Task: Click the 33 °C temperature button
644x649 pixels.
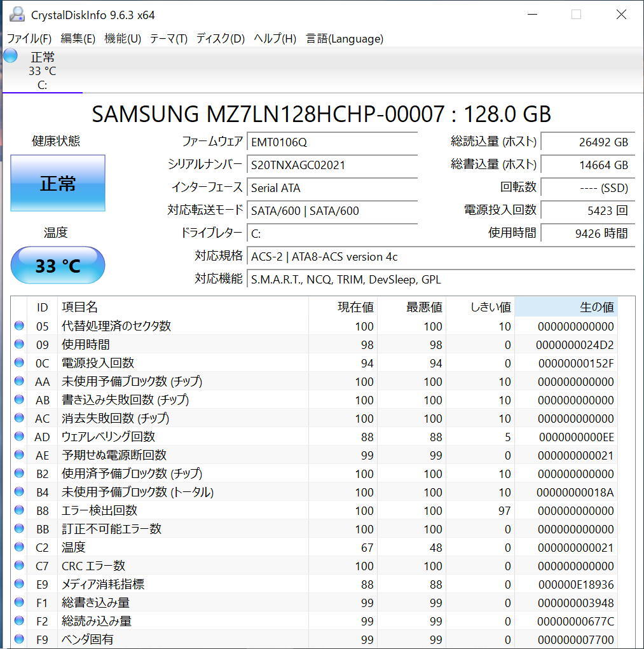Action: pos(58,265)
